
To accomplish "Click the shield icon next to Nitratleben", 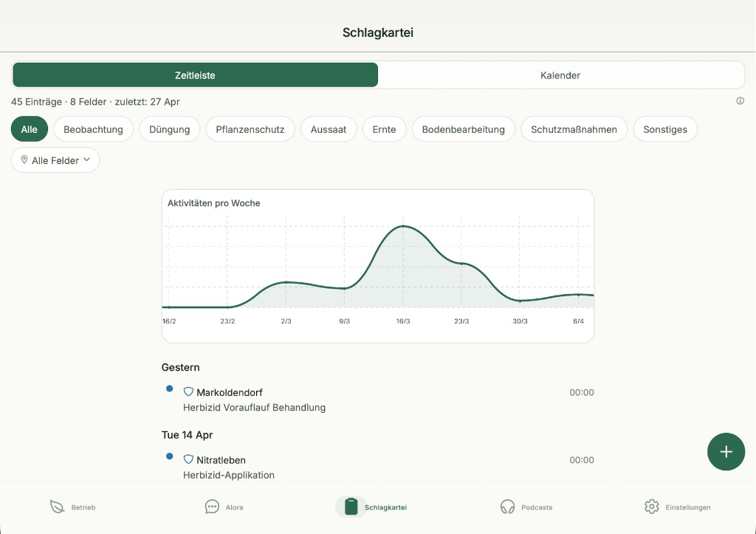I will [188, 459].
